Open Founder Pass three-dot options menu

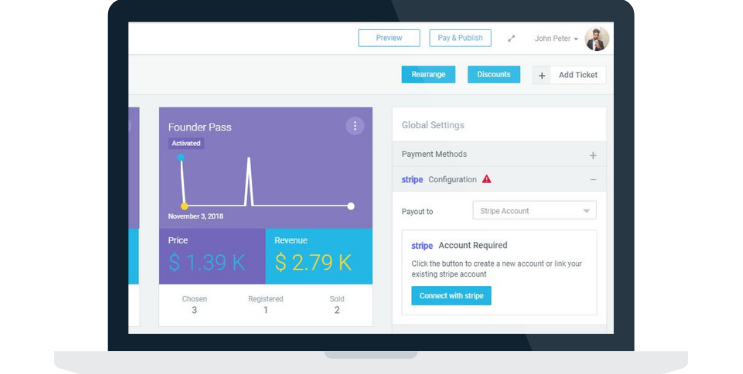(x=354, y=126)
